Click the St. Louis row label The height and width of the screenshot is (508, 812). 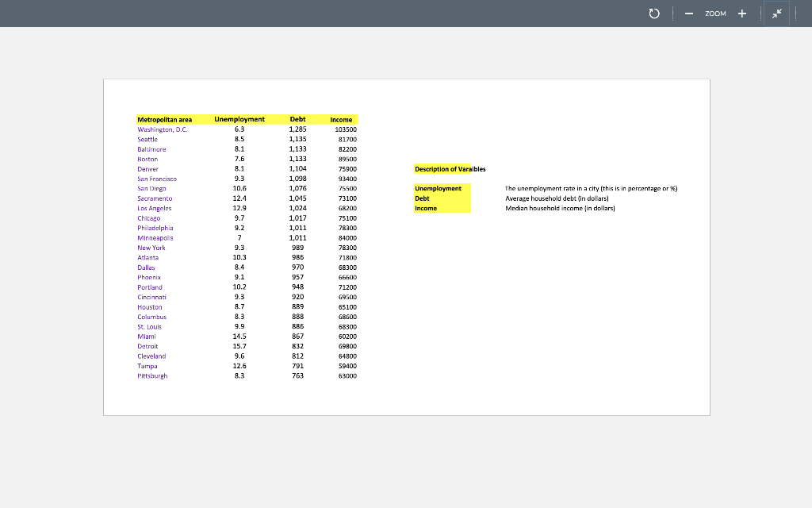pyautogui.click(x=149, y=327)
